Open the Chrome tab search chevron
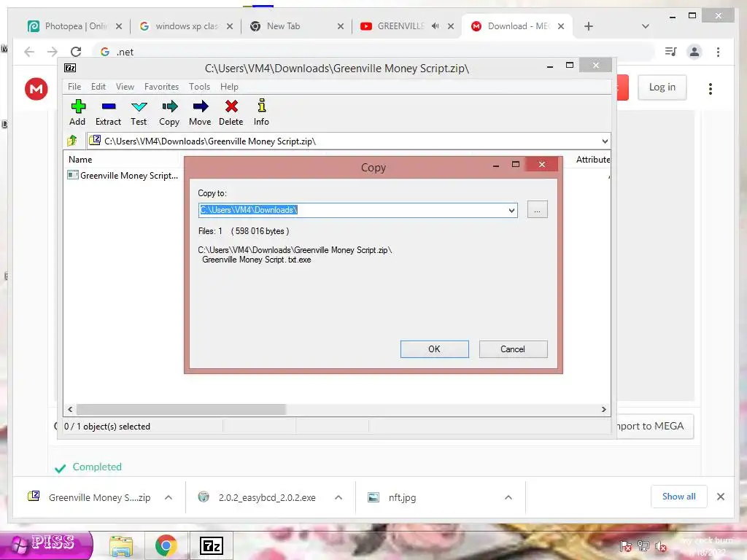Image resolution: width=747 pixels, height=560 pixels. (x=645, y=26)
